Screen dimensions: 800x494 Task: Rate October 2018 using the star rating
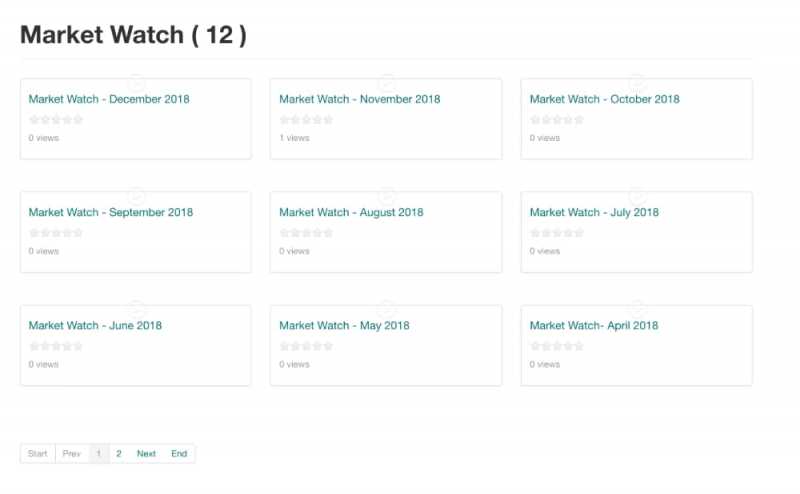point(557,120)
